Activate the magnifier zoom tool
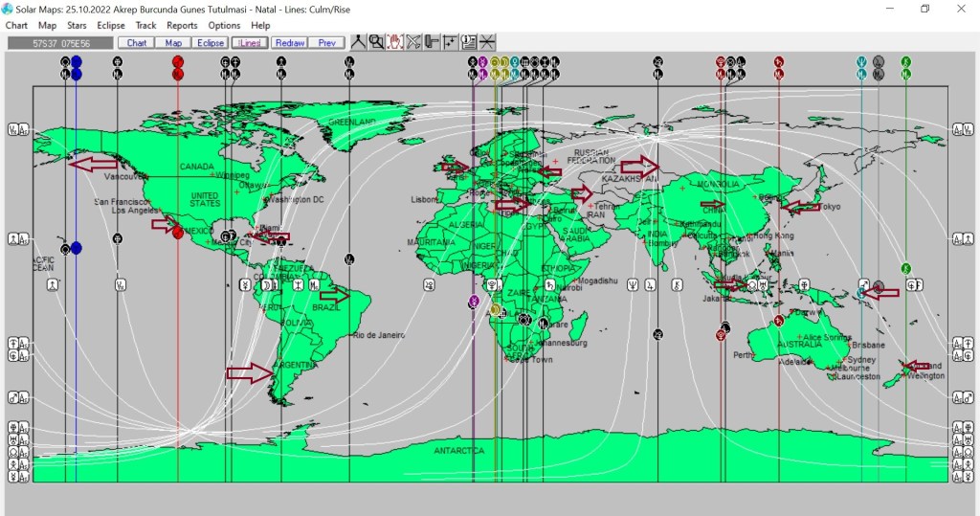The image size is (980, 516). tap(376, 42)
